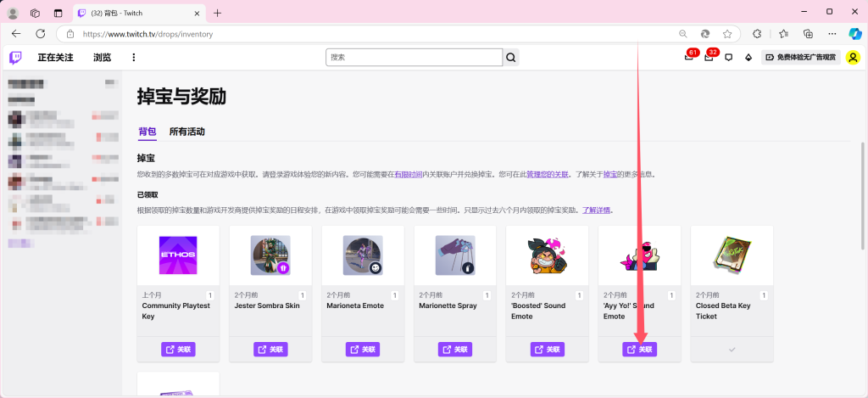Screen dimensions: 868x398
Task: Open 浏览 in the top navigation
Action: (x=102, y=57)
